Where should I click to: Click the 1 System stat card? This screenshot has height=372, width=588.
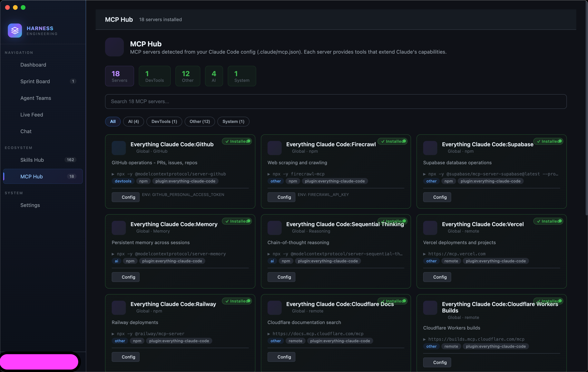pos(242,76)
